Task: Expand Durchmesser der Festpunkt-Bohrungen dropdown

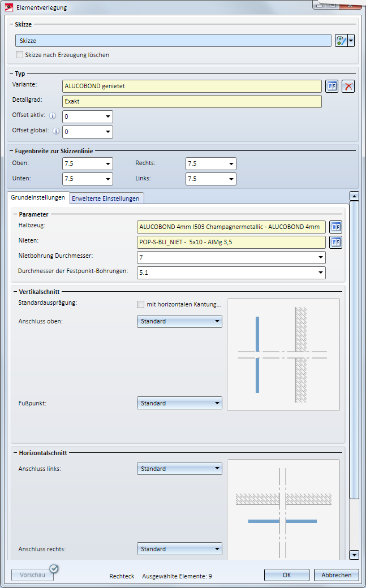Action: coord(321,273)
